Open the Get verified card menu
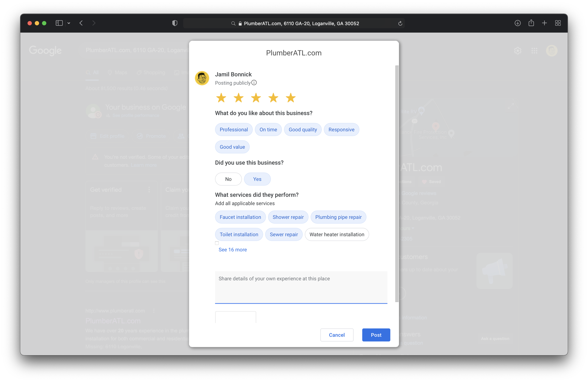 (149, 190)
